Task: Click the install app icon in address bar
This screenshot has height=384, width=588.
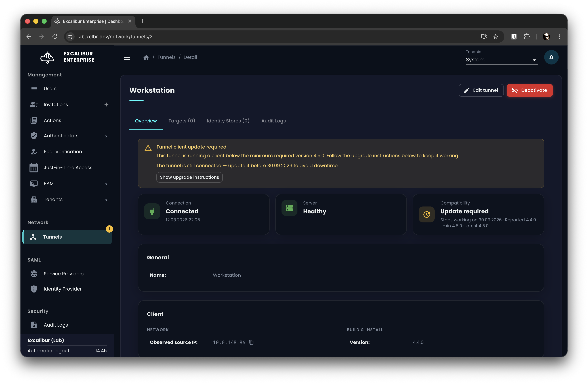Action: click(x=484, y=37)
